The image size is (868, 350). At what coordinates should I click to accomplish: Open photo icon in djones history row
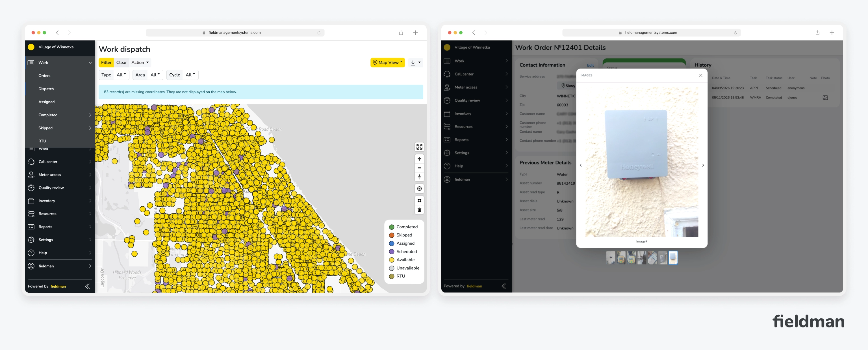pyautogui.click(x=825, y=98)
